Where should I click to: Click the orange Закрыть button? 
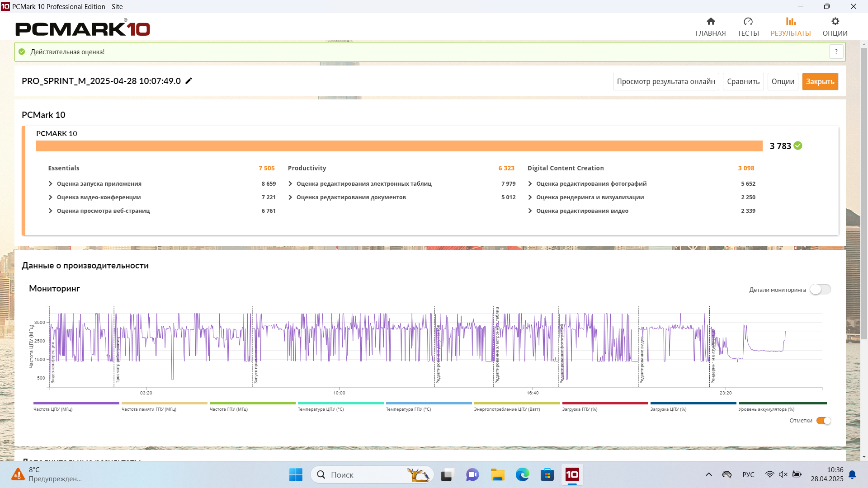820,82
